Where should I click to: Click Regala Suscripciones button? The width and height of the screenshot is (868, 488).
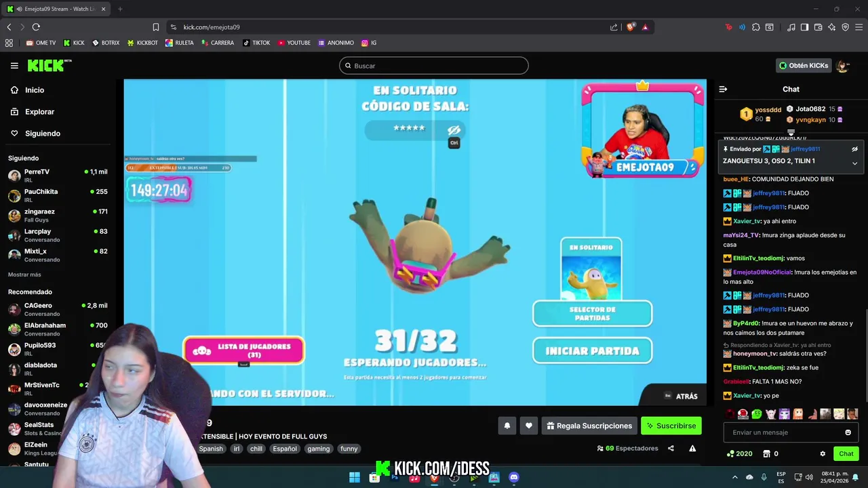(589, 426)
